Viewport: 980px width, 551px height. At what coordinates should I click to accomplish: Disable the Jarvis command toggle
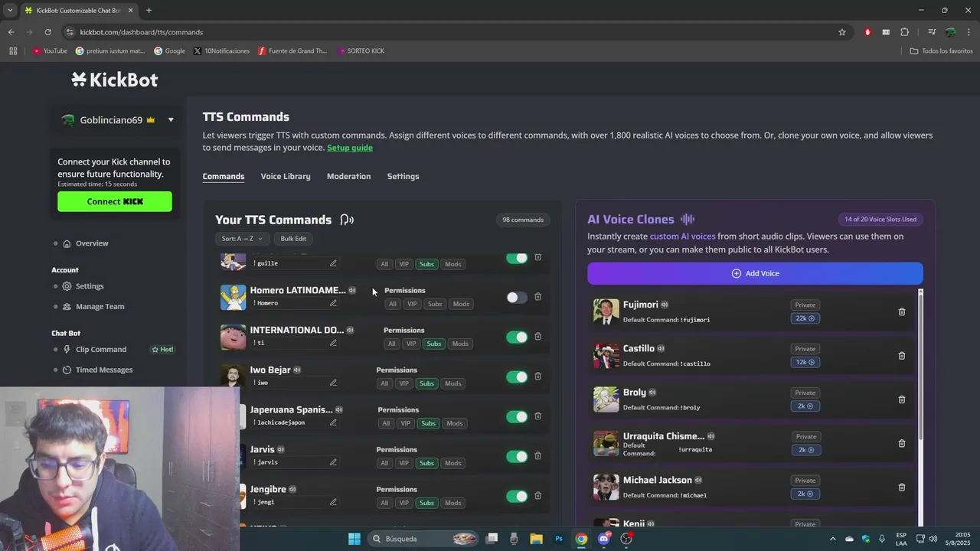(x=517, y=456)
